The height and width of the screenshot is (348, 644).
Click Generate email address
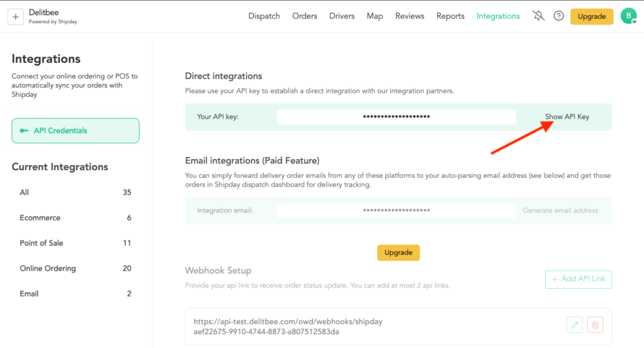click(x=560, y=210)
